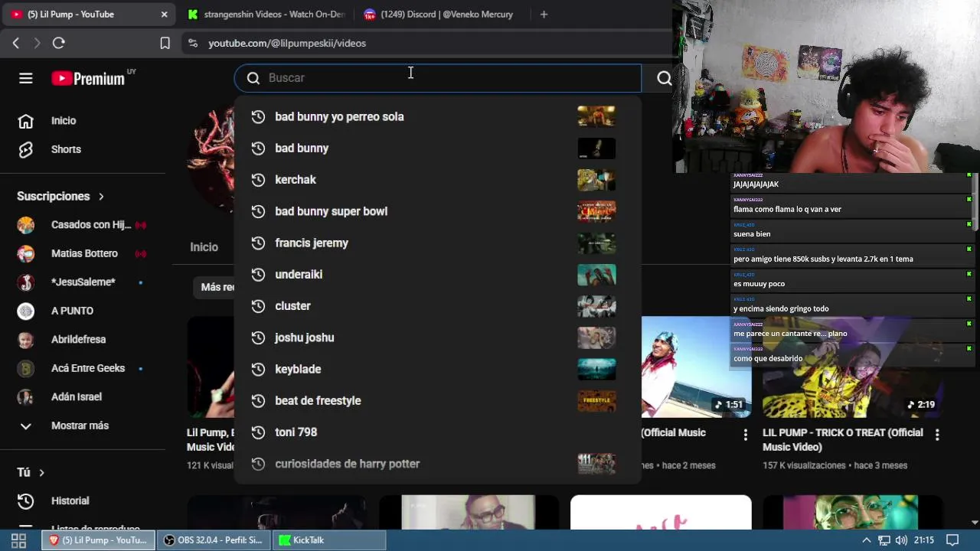Open Matias Bottero subscription channel
The image size is (980, 551).
(x=83, y=253)
